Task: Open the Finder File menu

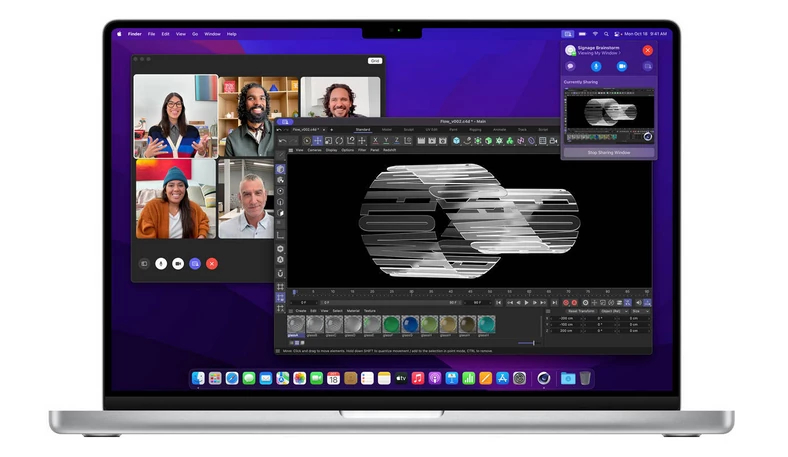Action: click(151, 34)
